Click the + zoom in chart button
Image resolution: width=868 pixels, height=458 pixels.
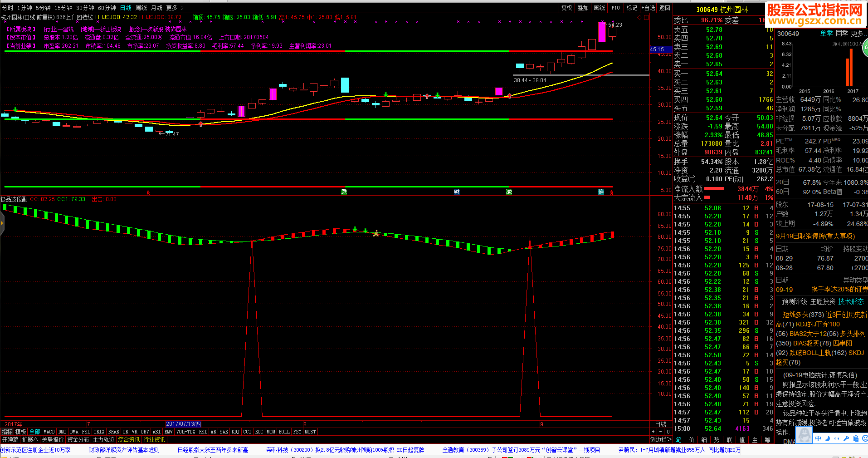(653, 432)
